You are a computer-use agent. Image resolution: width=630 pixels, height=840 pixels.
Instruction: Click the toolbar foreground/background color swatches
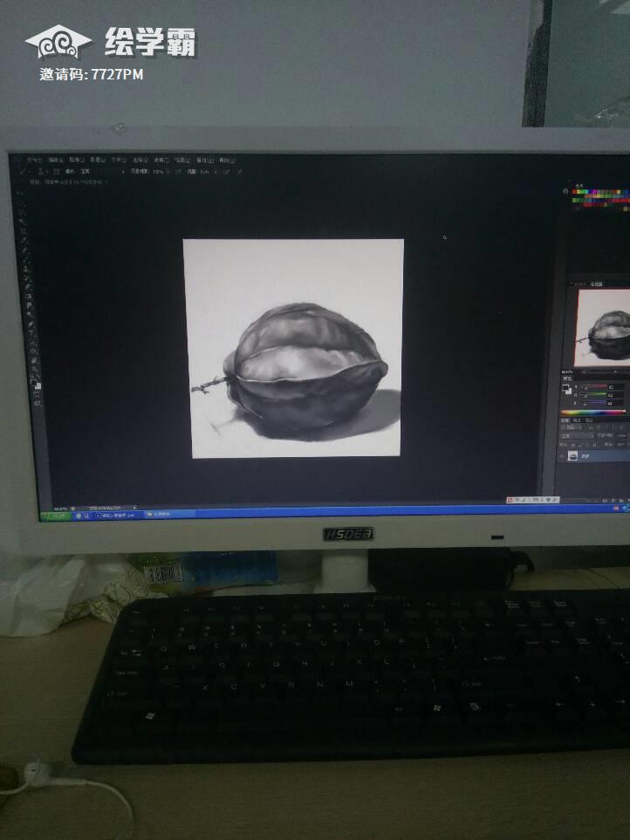(36, 384)
